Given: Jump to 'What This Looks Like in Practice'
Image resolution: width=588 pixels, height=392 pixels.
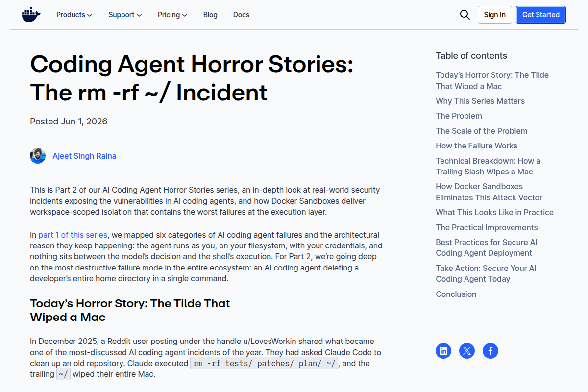Looking at the screenshot, I should click(x=494, y=212).
